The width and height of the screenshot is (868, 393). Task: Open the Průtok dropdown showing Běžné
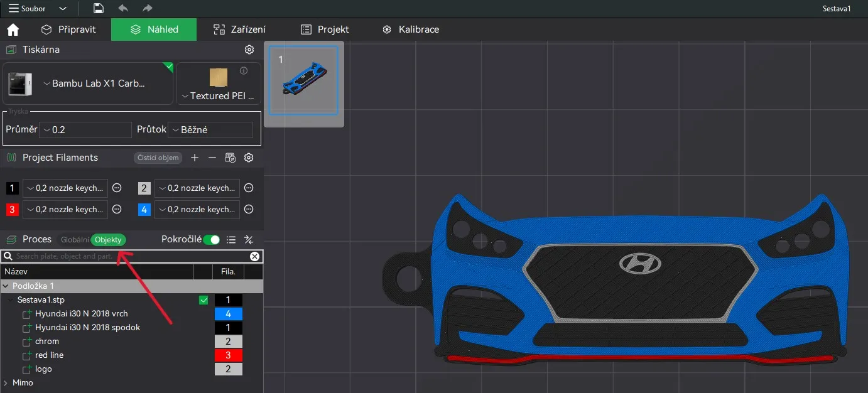210,129
